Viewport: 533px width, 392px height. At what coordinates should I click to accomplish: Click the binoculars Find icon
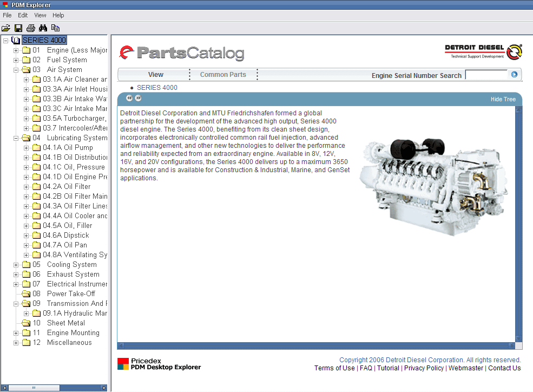pos(43,28)
